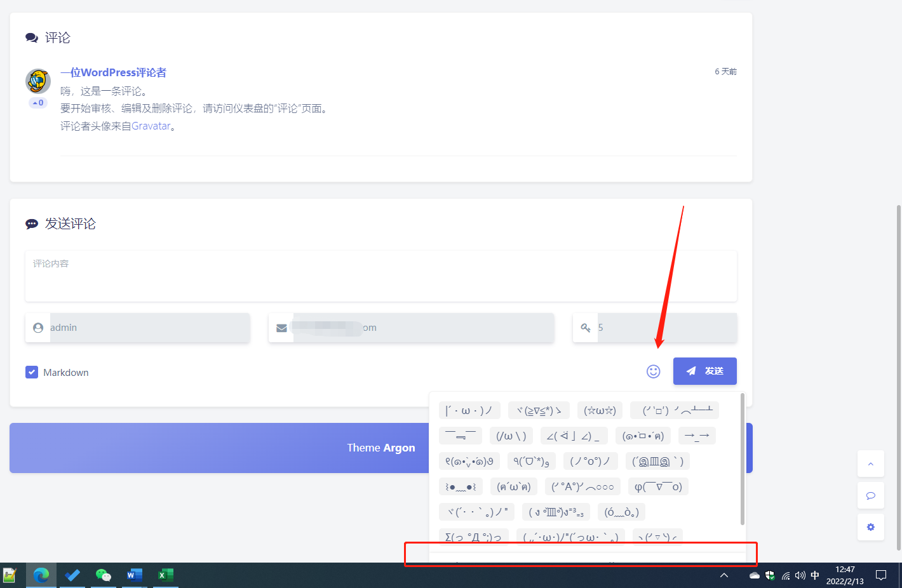Viewport: 902px width, 588px height.
Task: Upvote the comment using the 0 badge
Action: (38, 102)
